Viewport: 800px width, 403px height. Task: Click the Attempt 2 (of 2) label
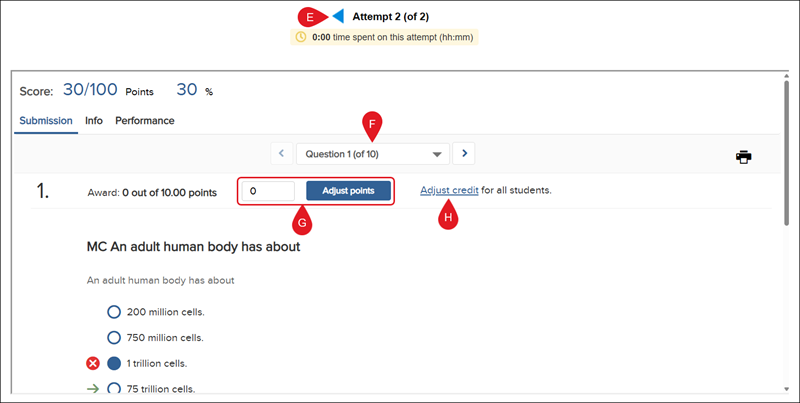(391, 16)
